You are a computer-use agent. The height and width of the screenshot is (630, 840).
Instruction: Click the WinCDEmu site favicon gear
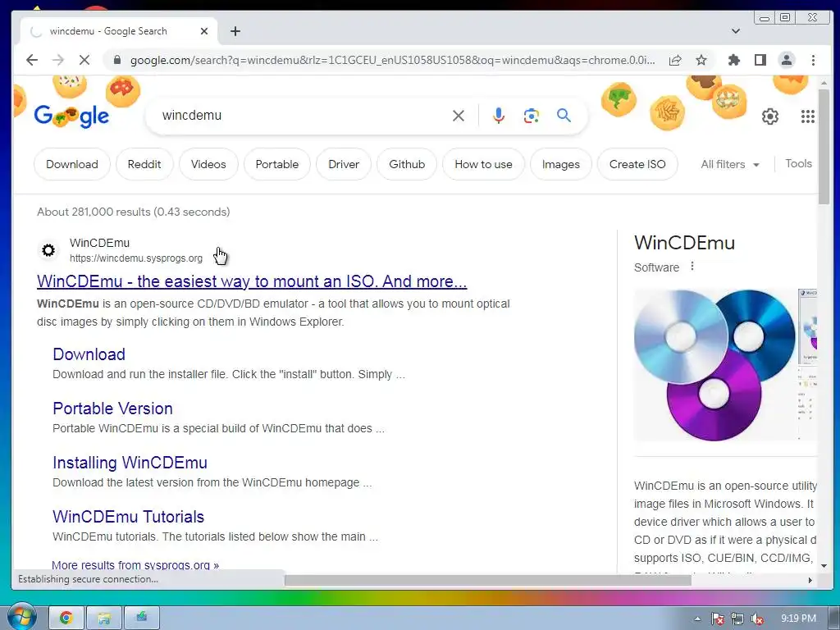(48, 250)
